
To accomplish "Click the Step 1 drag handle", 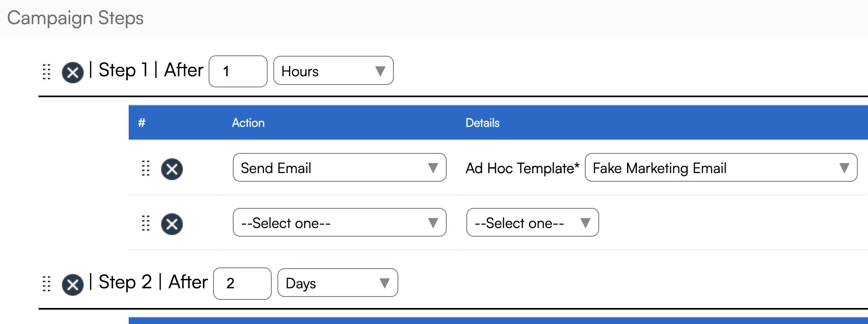I will (x=47, y=72).
